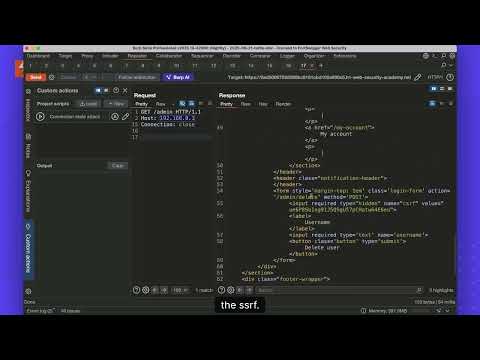The image size is (480, 360).
Task: Open the search icon in the top bar
Action: [444, 56]
